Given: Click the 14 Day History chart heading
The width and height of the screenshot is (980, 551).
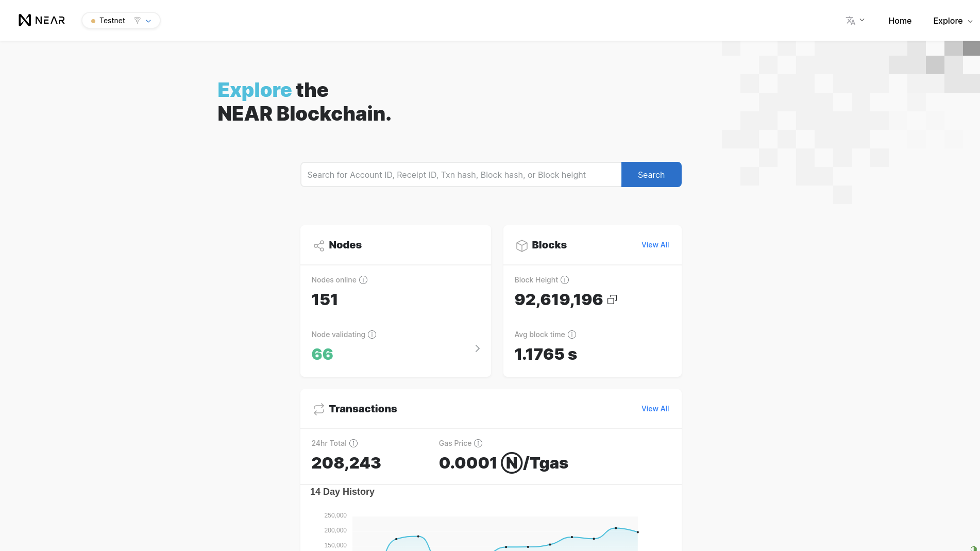Looking at the screenshot, I should click(342, 492).
